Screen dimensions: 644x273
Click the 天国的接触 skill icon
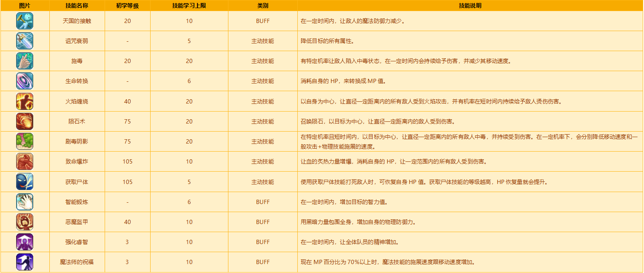[25, 21]
